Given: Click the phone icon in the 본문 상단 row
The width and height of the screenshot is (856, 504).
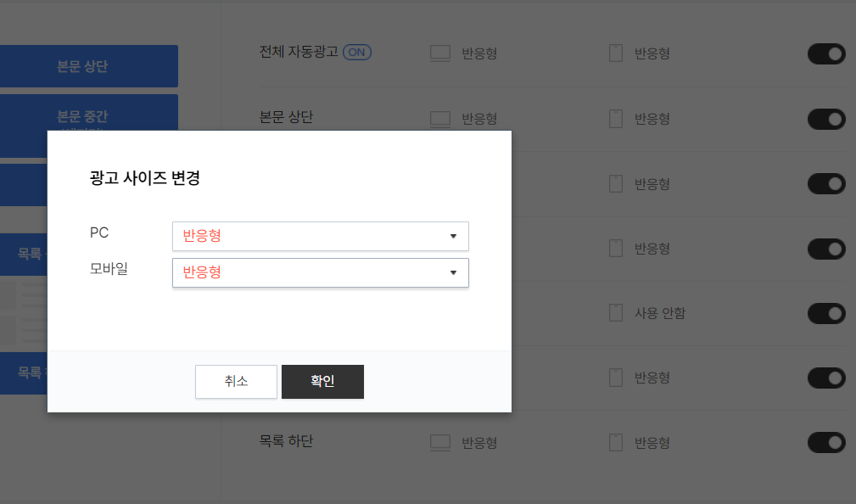Looking at the screenshot, I should [x=615, y=119].
